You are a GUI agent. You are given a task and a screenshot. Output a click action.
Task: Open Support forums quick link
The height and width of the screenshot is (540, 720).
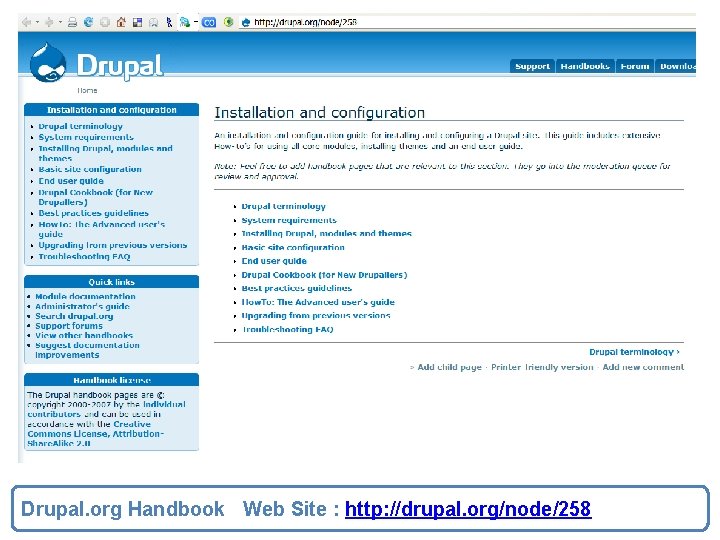click(x=69, y=326)
